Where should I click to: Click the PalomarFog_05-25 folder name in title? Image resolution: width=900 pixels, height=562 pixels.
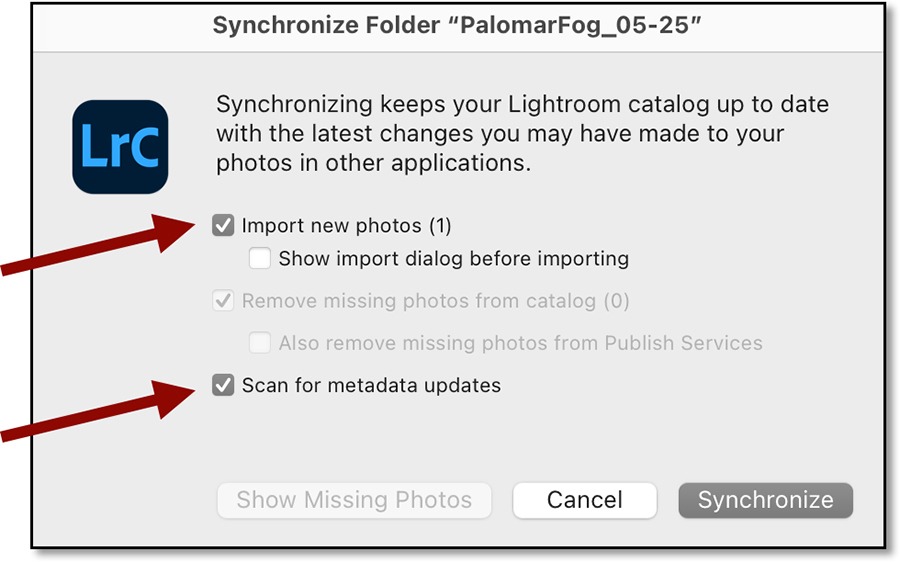(575, 26)
